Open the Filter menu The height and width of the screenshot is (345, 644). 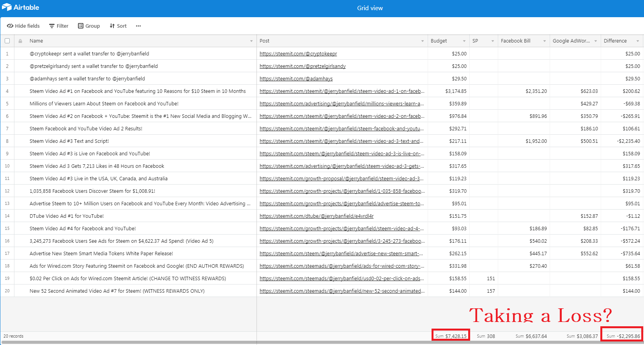(x=59, y=26)
